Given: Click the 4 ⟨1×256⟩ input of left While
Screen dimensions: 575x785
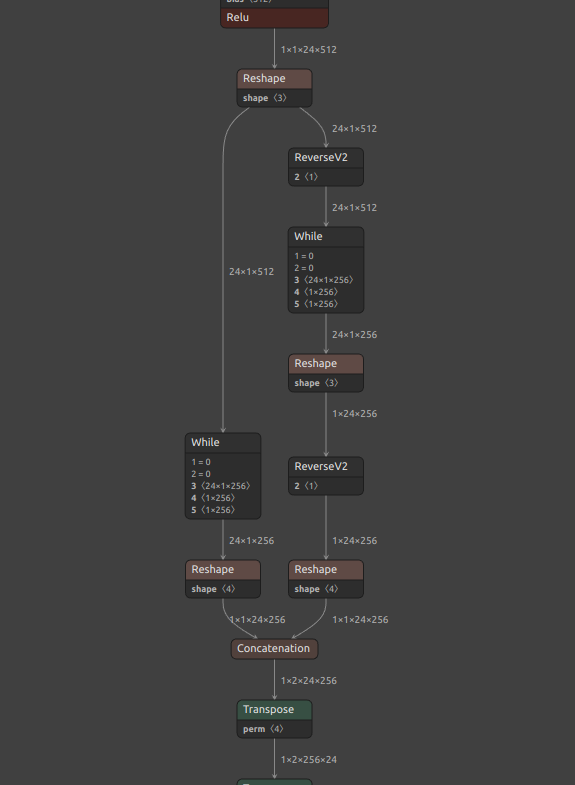Looking at the screenshot, I should coord(213,498).
